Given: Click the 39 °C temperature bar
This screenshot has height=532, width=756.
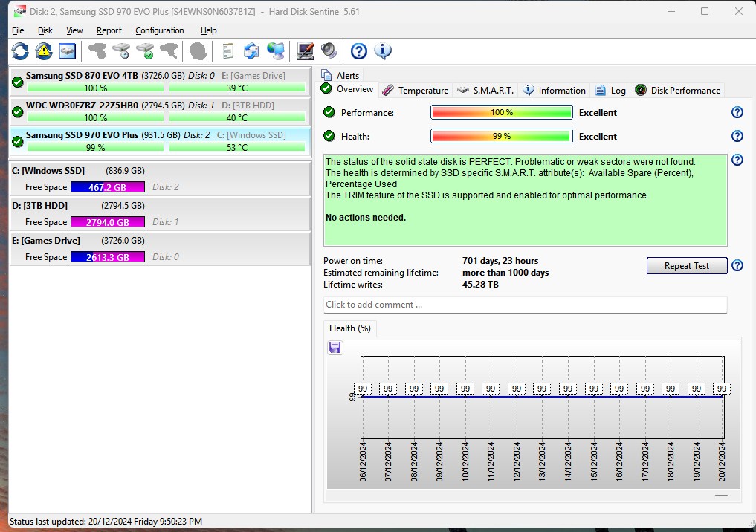Looking at the screenshot, I should click(x=237, y=88).
